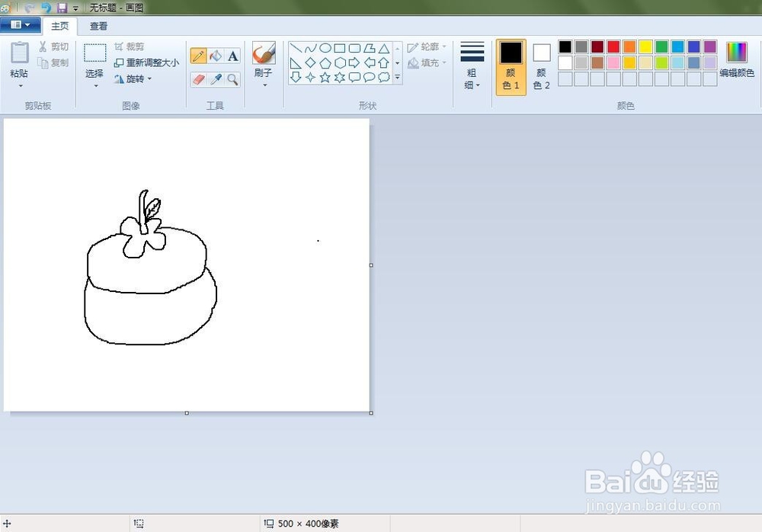Viewport: 762px width, 532px height.
Task: Pick the Triangle shape
Action: tap(384, 48)
